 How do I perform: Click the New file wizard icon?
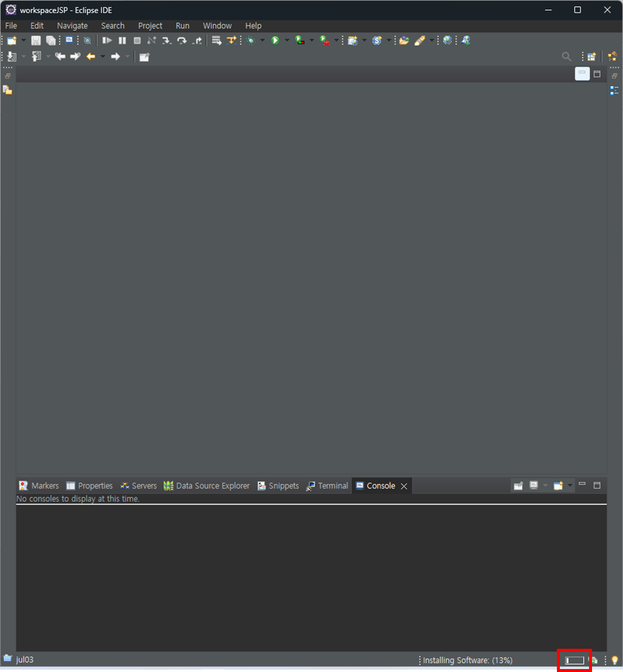point(12,40)
